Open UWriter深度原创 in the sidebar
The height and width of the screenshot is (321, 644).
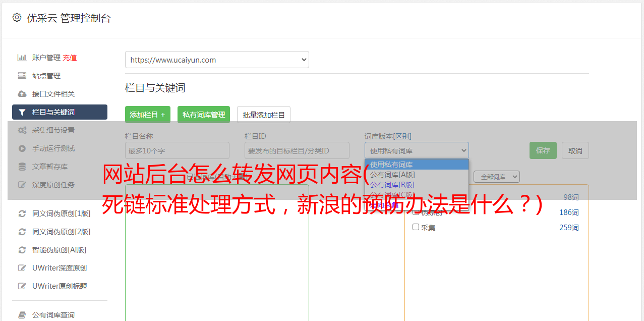[x=60, y=268]
